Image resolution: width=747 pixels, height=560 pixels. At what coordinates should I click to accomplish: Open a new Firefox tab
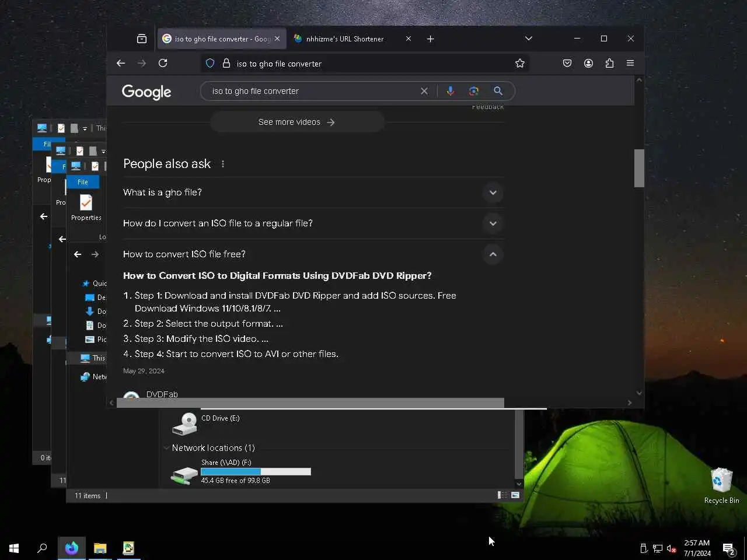coord(430,38)
